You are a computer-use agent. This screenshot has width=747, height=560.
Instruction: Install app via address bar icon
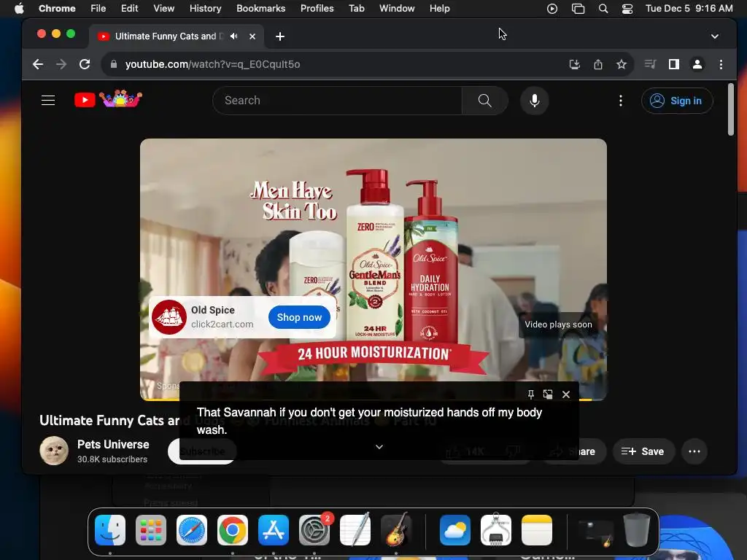[x=575, y=64]
